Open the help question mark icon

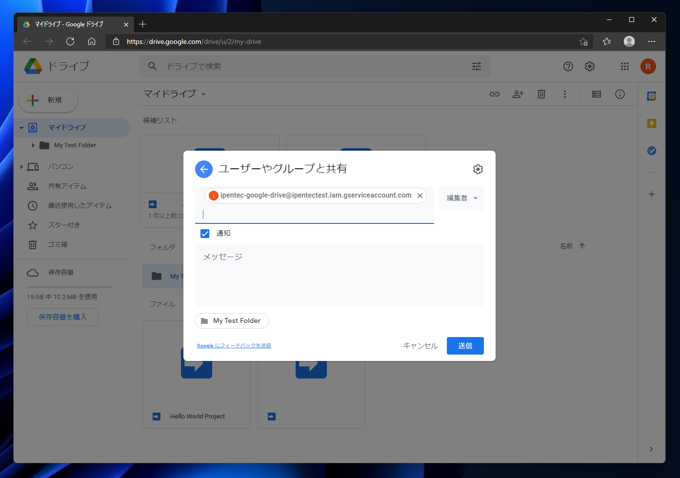click(x=568, y=66)
